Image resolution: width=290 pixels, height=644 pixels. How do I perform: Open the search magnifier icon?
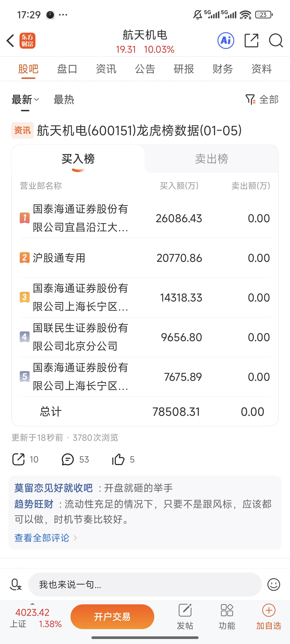[276, 40]
